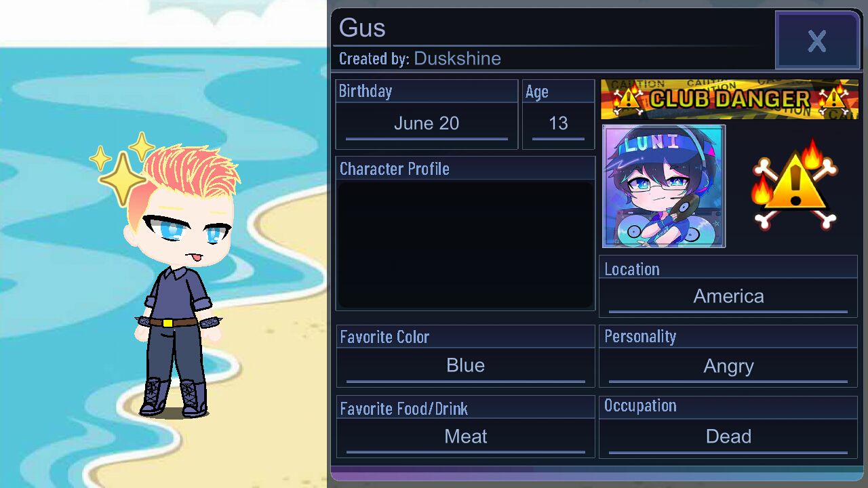This screenshot has height=488, width=868.
Task: Click inside the Character Profile text box
Action: 465,244
